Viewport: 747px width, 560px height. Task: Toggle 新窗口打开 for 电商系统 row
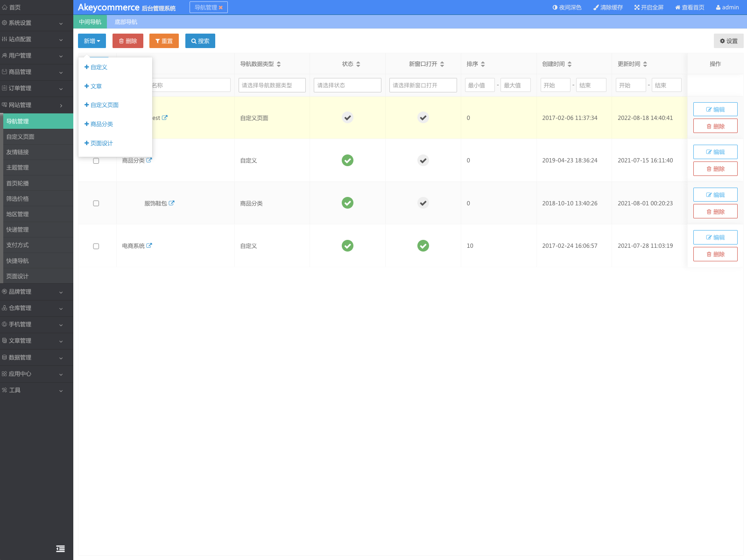423,245
